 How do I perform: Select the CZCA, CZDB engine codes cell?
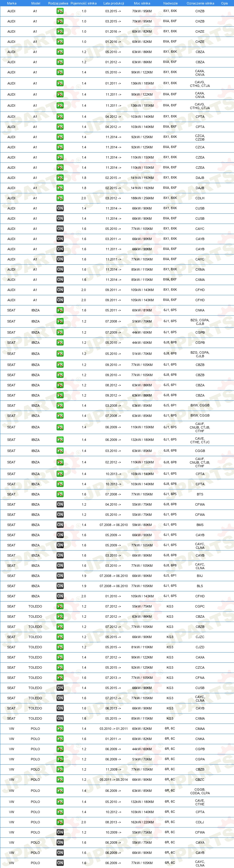200,138
